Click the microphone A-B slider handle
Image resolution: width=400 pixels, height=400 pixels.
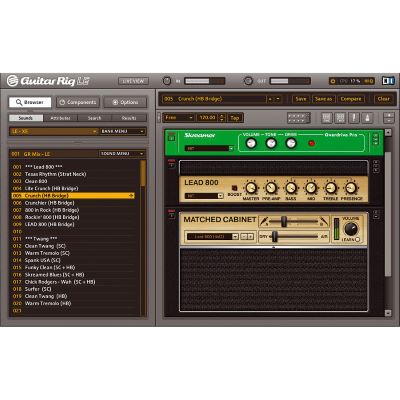pyautogui.click(x=284, y=221)
